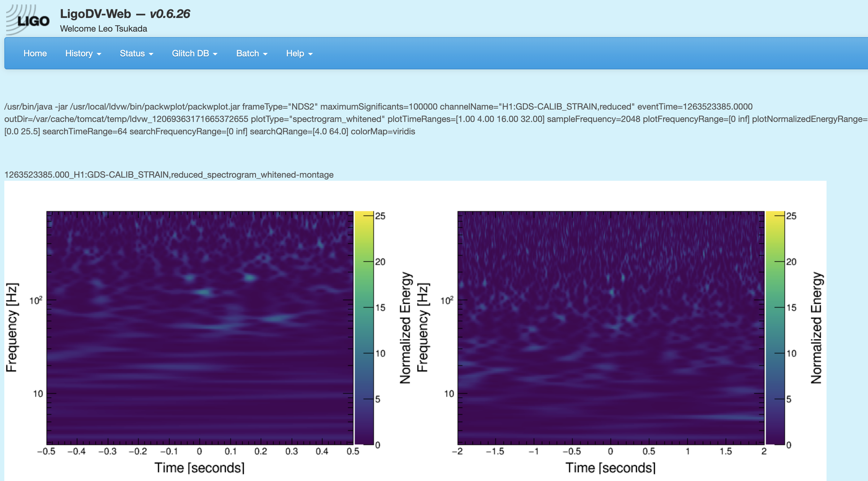868x481 pixels.
Task: Click the left plot 'Normalized Energy' label
Action: point(405,328)
